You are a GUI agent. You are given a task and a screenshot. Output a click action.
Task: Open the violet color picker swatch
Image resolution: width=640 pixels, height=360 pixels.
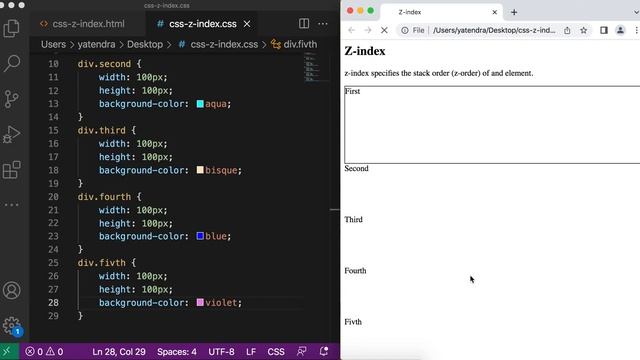[200, 302]
